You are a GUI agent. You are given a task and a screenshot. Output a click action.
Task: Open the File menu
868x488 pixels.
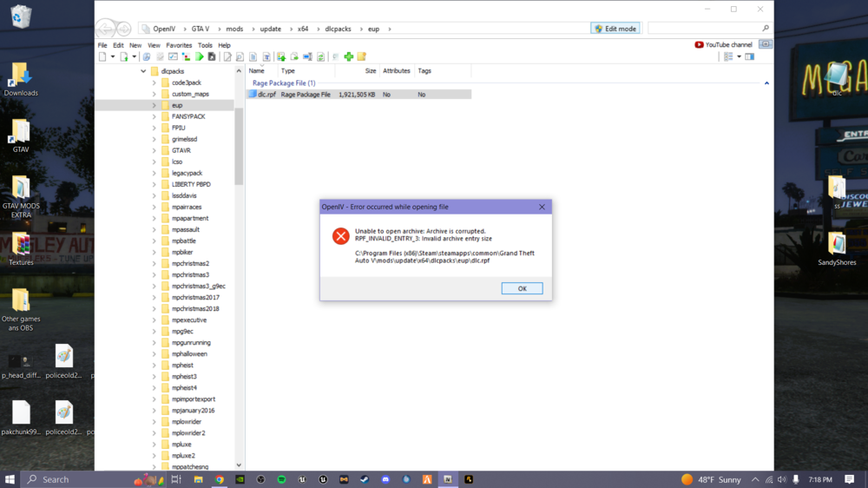click(102, 45)
